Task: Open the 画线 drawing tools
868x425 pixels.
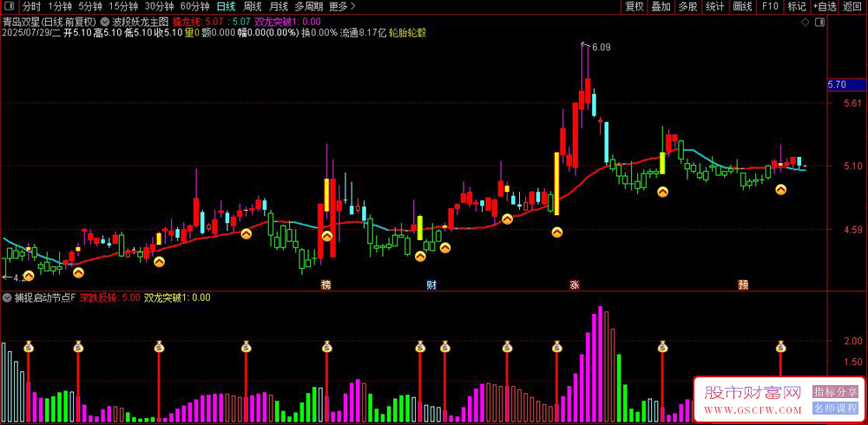Action: 742,7
